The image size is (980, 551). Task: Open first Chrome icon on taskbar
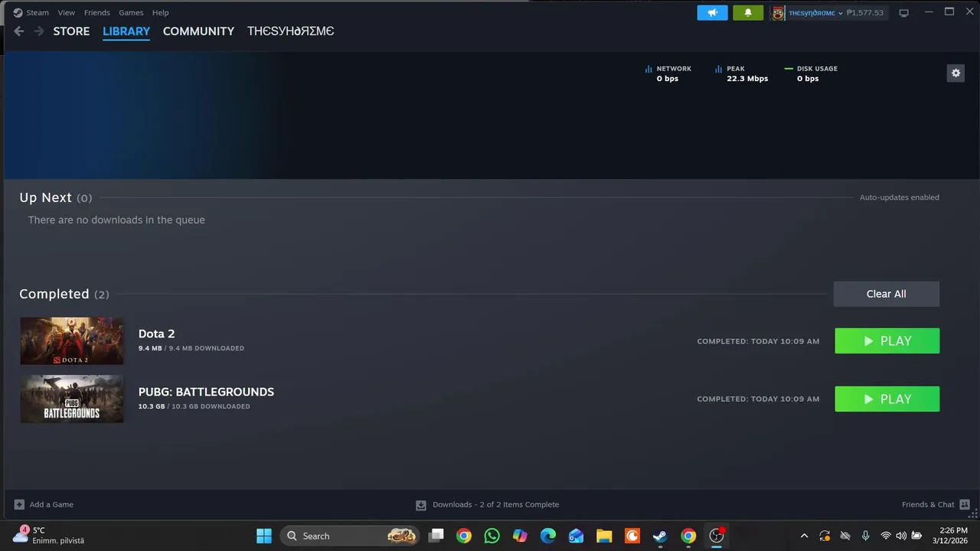coord(464,536)
